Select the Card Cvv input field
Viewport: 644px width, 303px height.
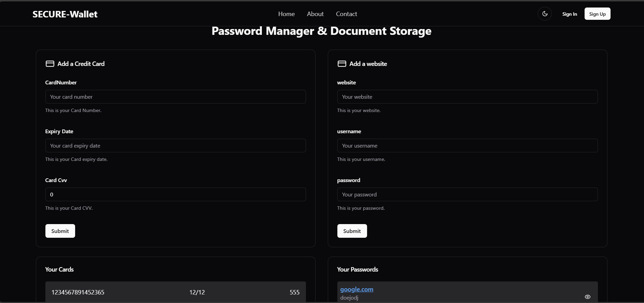coord(175,194)
